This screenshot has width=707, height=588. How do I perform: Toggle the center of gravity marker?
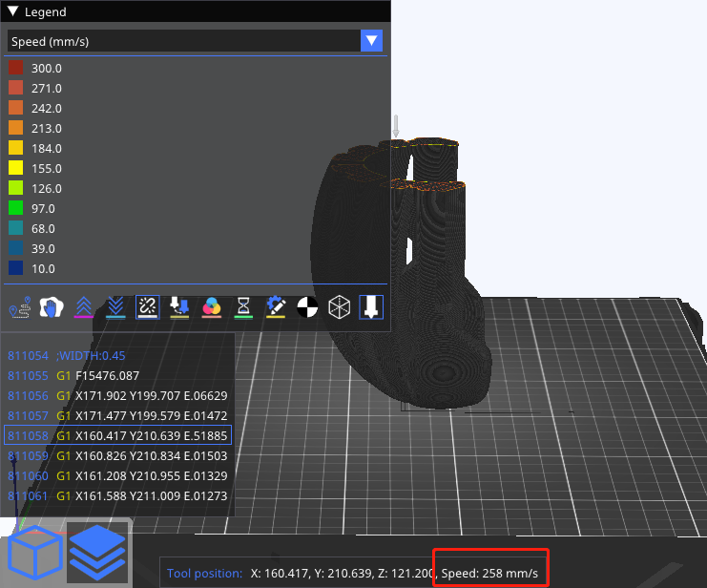point(307,306)
